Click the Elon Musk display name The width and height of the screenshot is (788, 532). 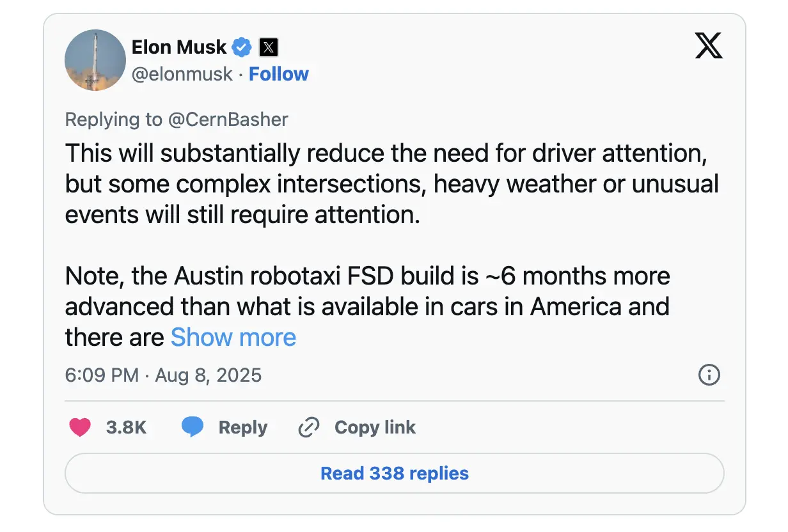point(178,47)
